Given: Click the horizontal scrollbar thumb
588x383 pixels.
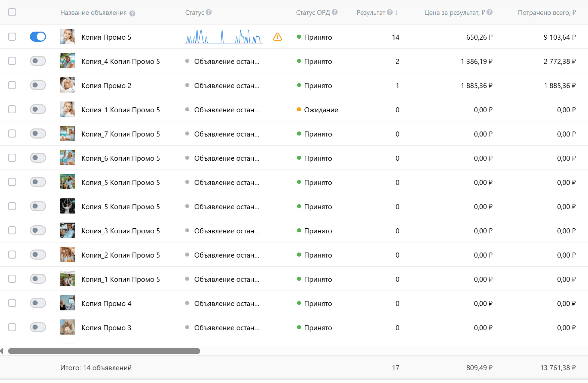Looking at the screenshot, I should tap(104, 351).
